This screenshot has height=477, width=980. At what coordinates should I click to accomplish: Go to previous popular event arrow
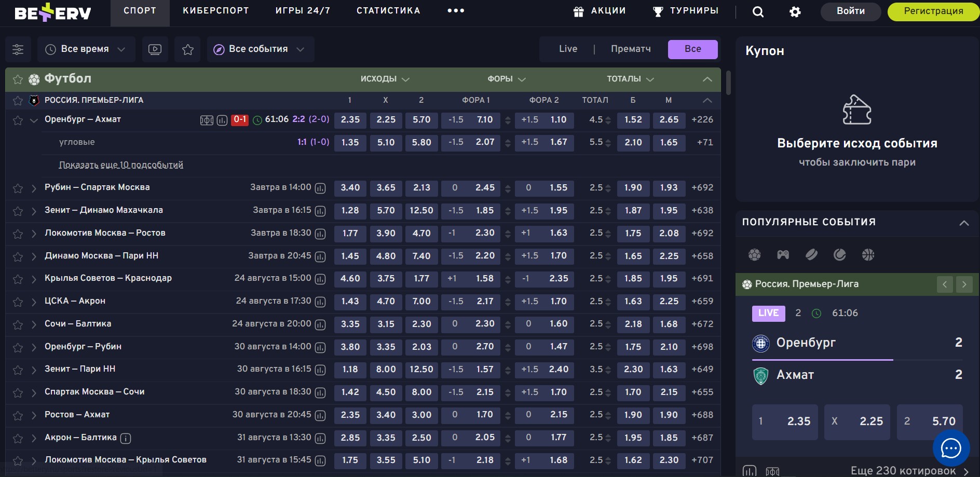945,284
